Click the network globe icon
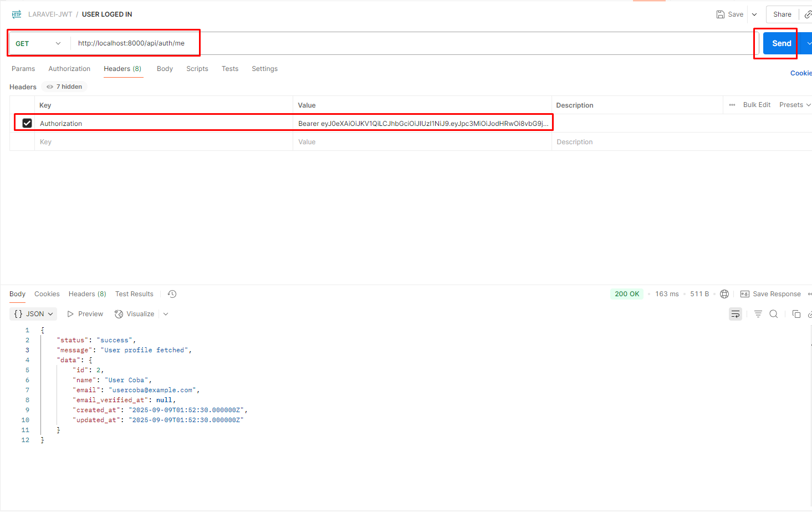Image resolution: width=812 pixels, height=512 pixels. click(724, 294)
